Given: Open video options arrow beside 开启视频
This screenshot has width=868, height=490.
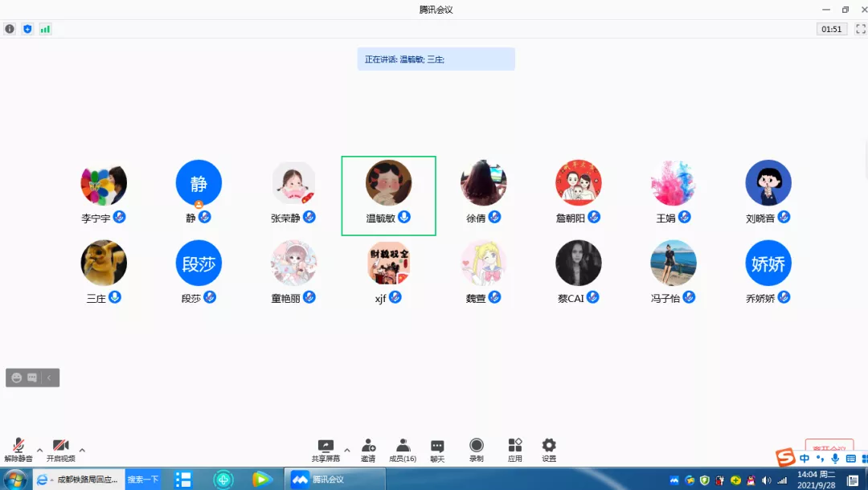Looking at the screenshot, I should coord(82,450).
